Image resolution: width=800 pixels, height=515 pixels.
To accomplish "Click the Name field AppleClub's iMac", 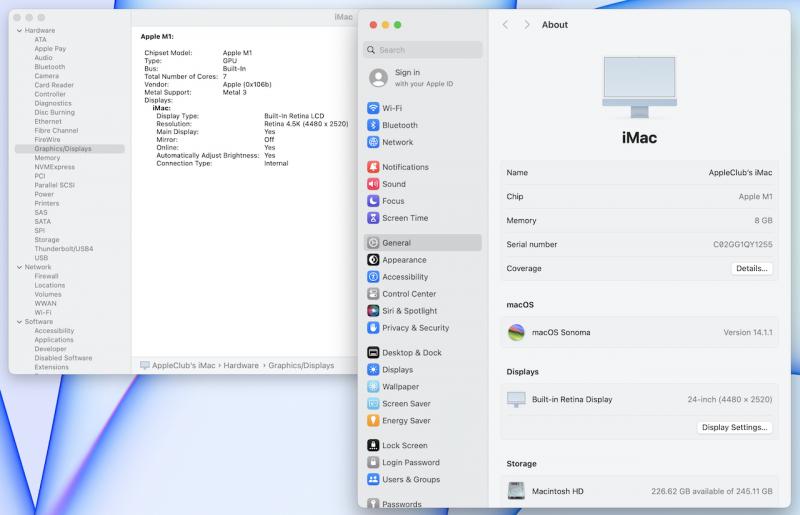I will click(740, 173).
